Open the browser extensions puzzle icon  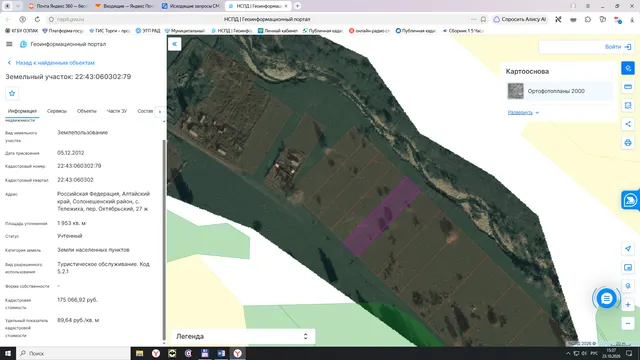click(x=588, y=19)
